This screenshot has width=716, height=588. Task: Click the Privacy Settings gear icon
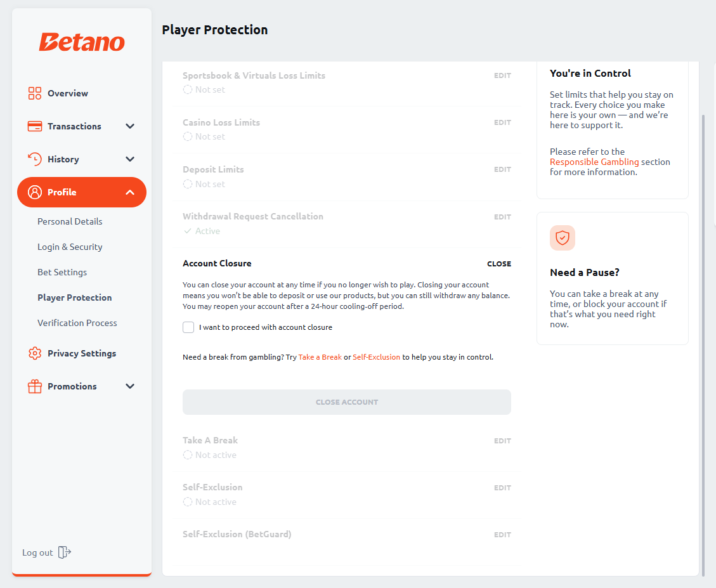coord(35,353)
